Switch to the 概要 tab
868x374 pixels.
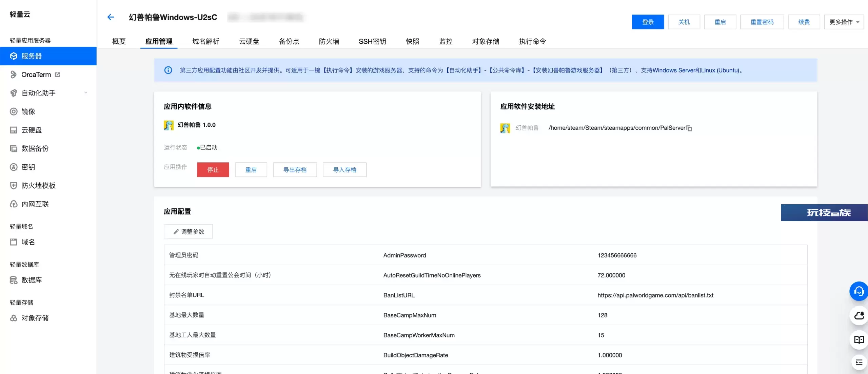click(x=119, y=41)
